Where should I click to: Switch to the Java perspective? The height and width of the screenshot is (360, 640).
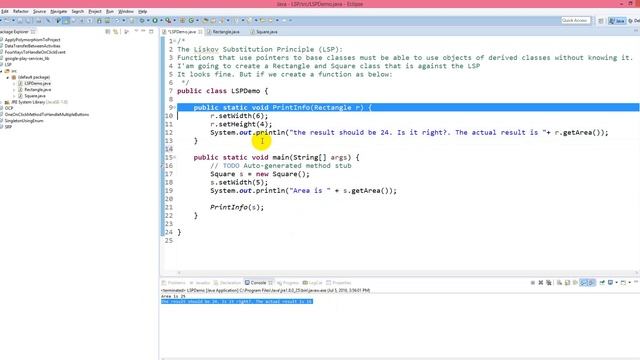point(616,21)
